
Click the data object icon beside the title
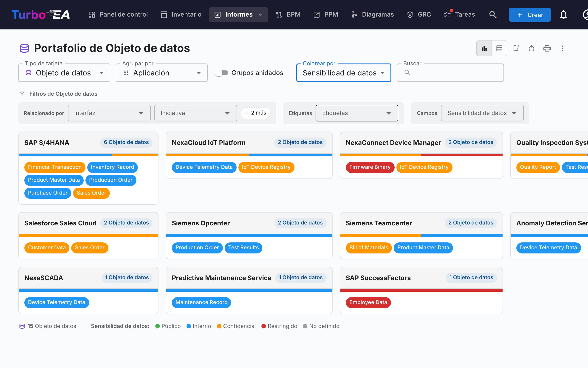coord(24,48)
